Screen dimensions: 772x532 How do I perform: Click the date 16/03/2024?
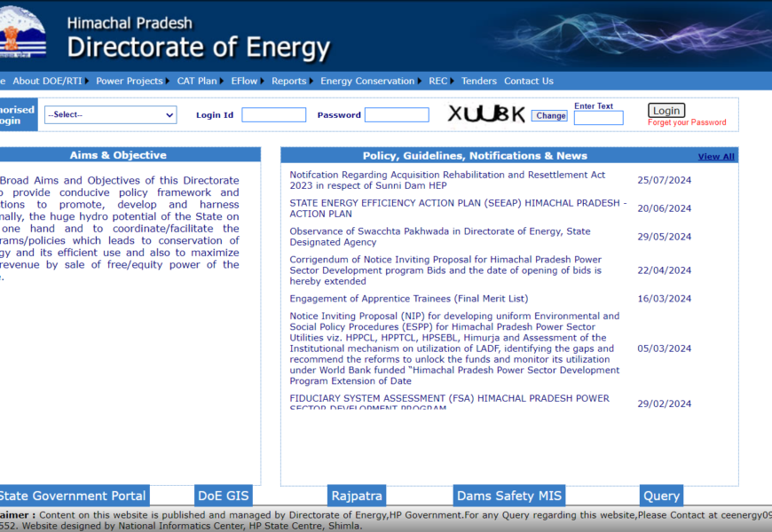point(664,299)
